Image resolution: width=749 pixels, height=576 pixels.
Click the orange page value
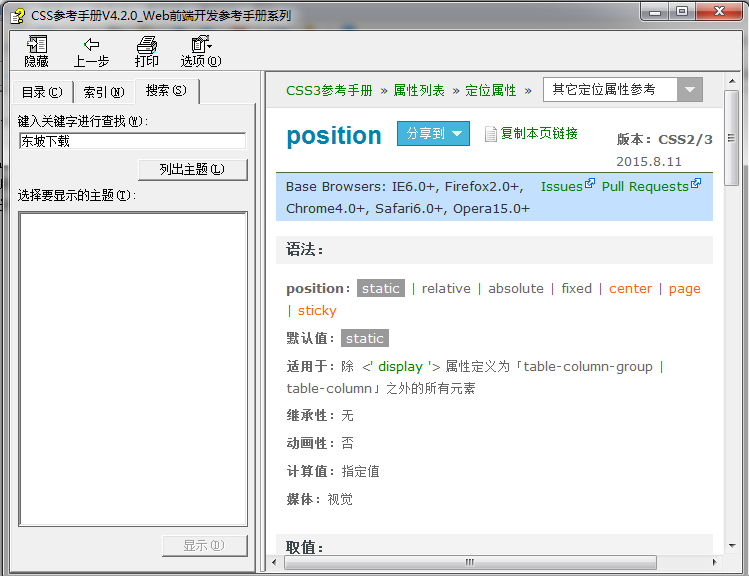coord(685,289)
